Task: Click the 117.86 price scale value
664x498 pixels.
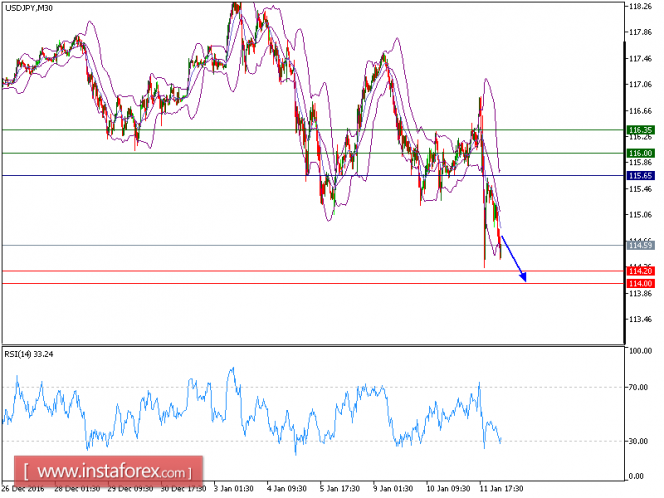Action: 640,32
